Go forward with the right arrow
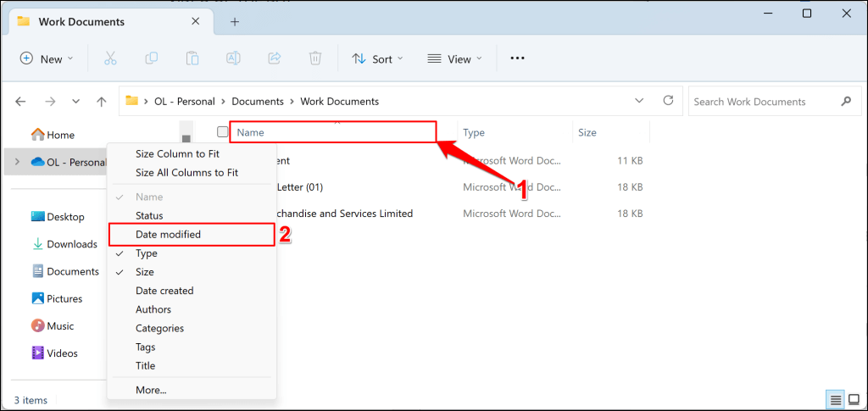The width and height of the screenshot is (868, 411). point(50,101)
